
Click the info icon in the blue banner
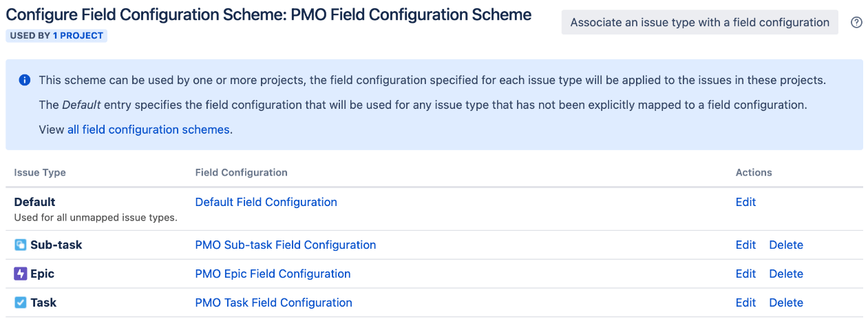[x=25, y=80]
